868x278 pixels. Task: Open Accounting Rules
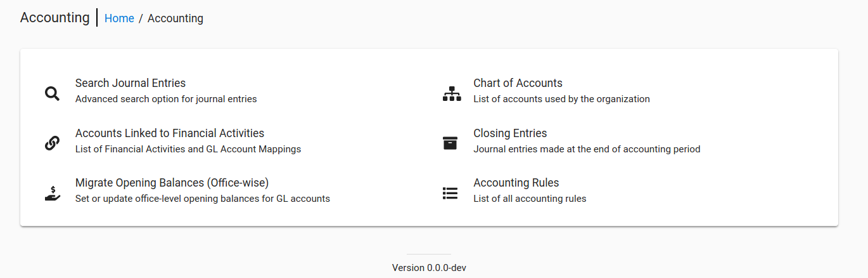click(x=516, y=183)
